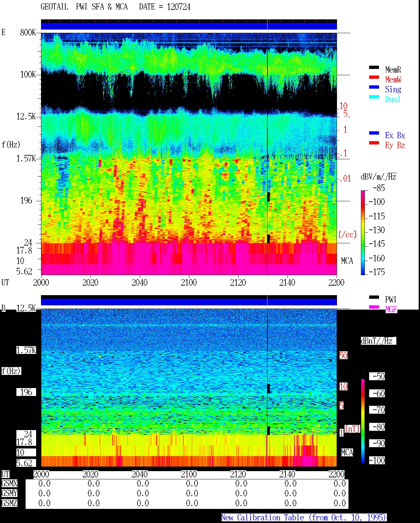Screen dimensions: 420x523
Task: Click the -85 color scale value
Action: pos(379,188)
